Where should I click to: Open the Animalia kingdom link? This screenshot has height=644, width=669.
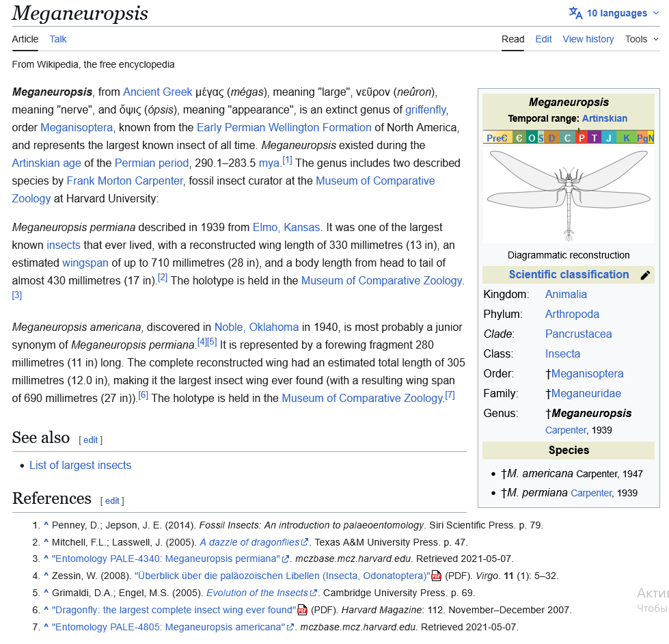click(x=566, y=295)
